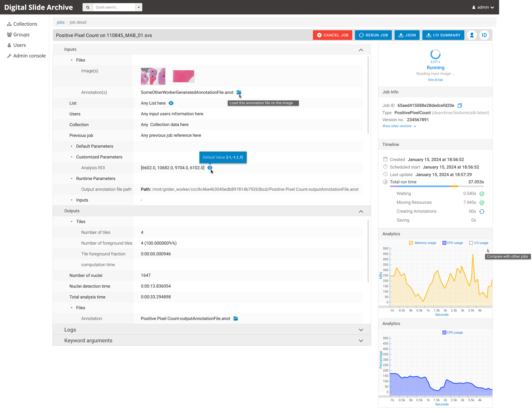Expand the Default Parameters node

[72, 146]
